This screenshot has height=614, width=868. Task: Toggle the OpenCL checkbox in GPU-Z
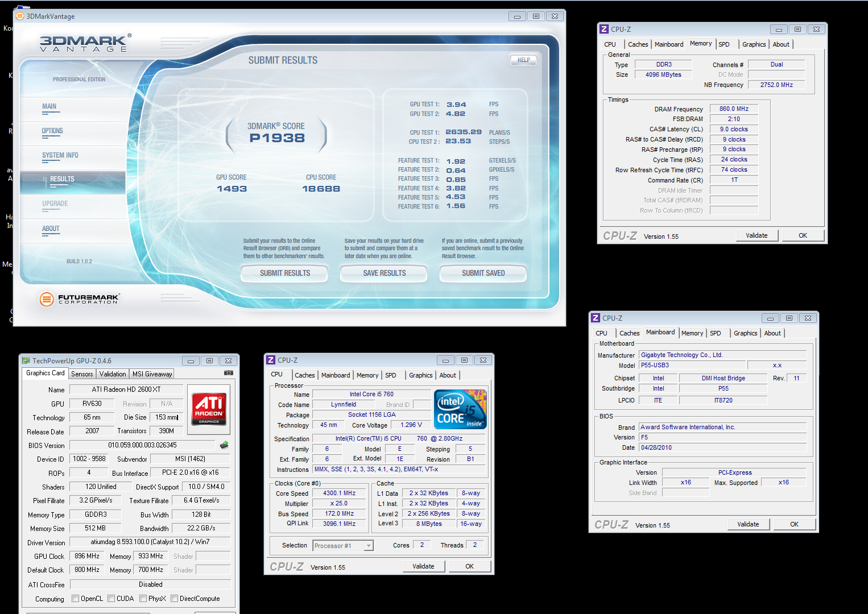[x=75, y=599]
